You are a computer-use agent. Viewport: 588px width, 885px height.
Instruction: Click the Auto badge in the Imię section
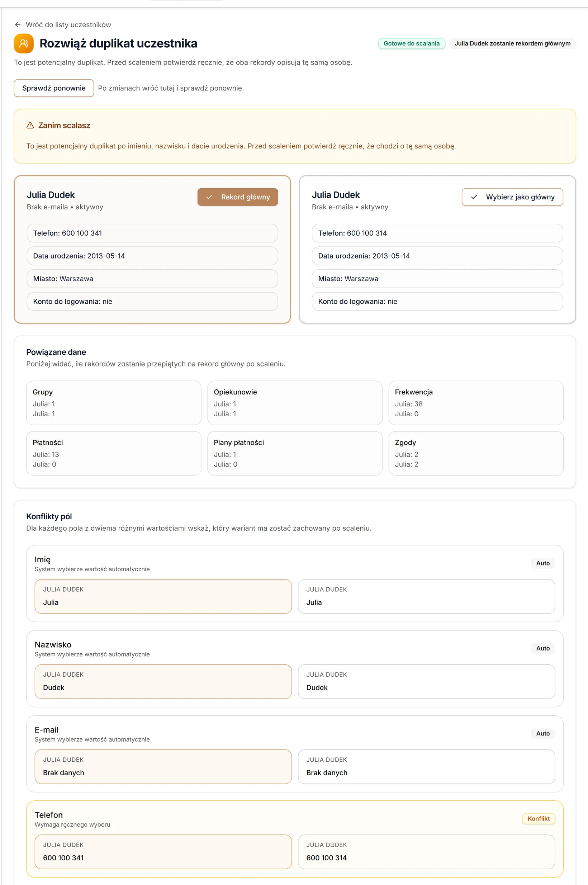coord(542,563)
